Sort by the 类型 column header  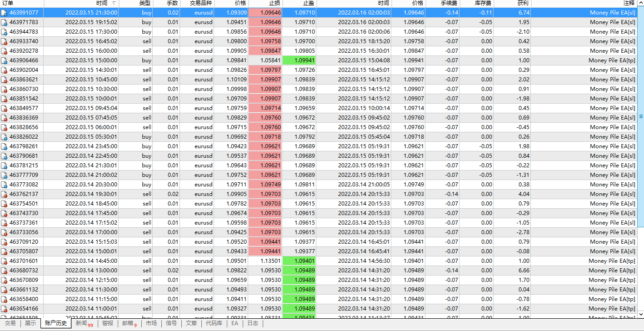pos(136,3)
